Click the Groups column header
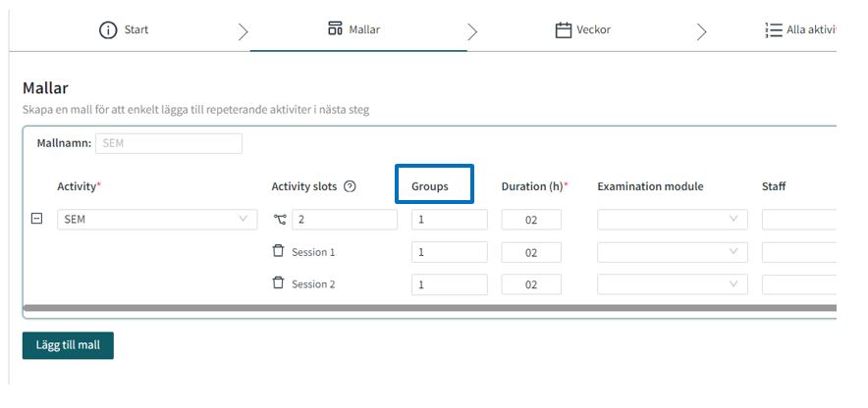Screen dimensions: 868x408 430,186
